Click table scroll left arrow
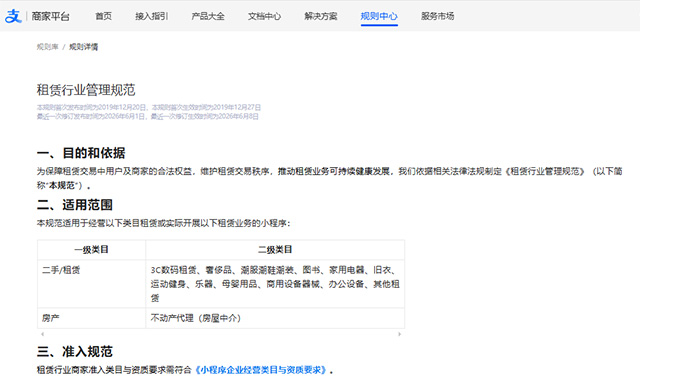The height and width of the screenshot is (380, 680). pos(42,334)
